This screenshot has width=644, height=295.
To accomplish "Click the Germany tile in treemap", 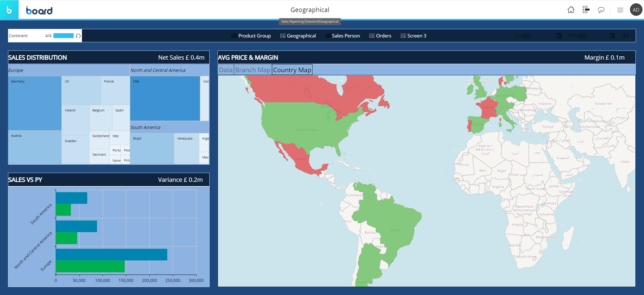I will [35, 103].
